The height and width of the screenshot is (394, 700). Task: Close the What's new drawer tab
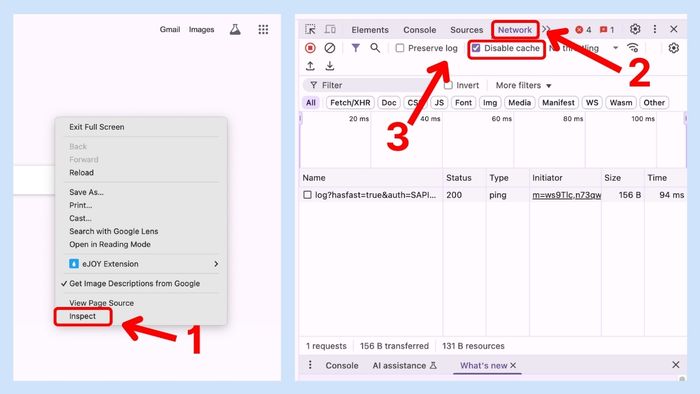pyautogui.click(x=513, y=365)
